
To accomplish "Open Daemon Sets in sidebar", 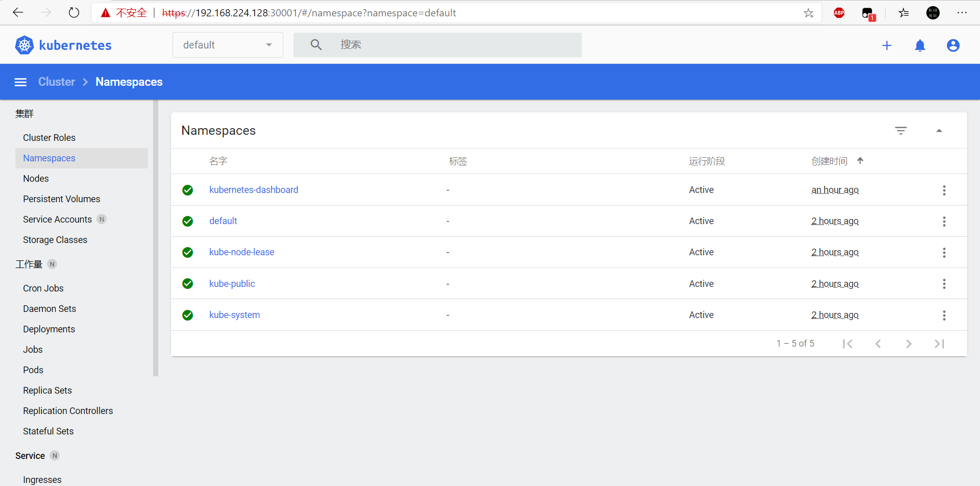I will [50, 309].
